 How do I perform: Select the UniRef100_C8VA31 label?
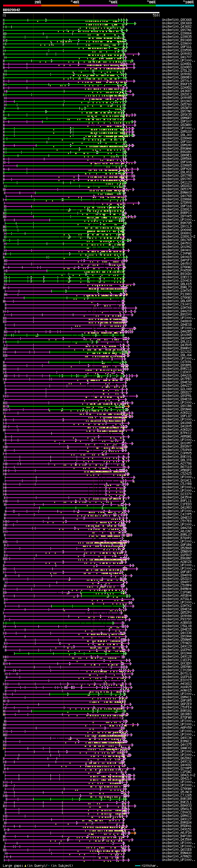point(177,812)
